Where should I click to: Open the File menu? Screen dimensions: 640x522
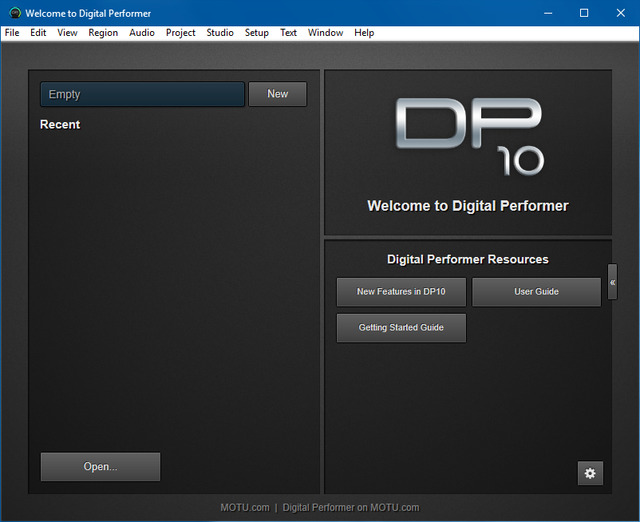(x=12, y=33)
